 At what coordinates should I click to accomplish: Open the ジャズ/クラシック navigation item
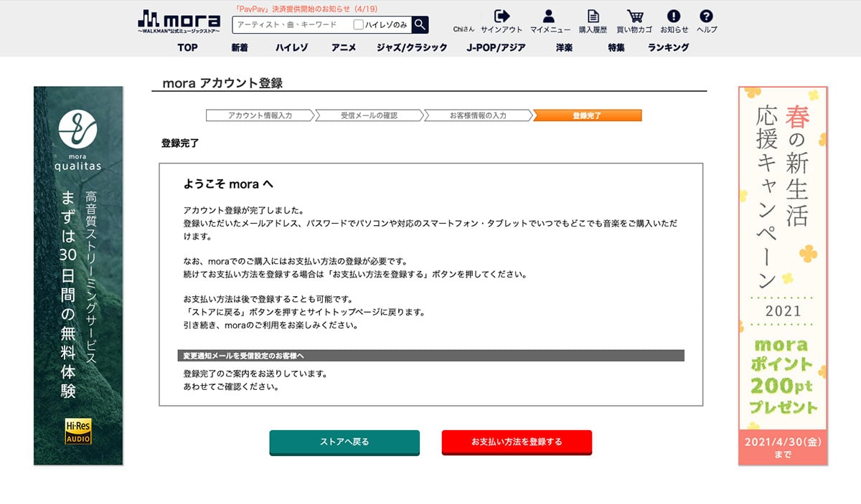coord(412,47)
